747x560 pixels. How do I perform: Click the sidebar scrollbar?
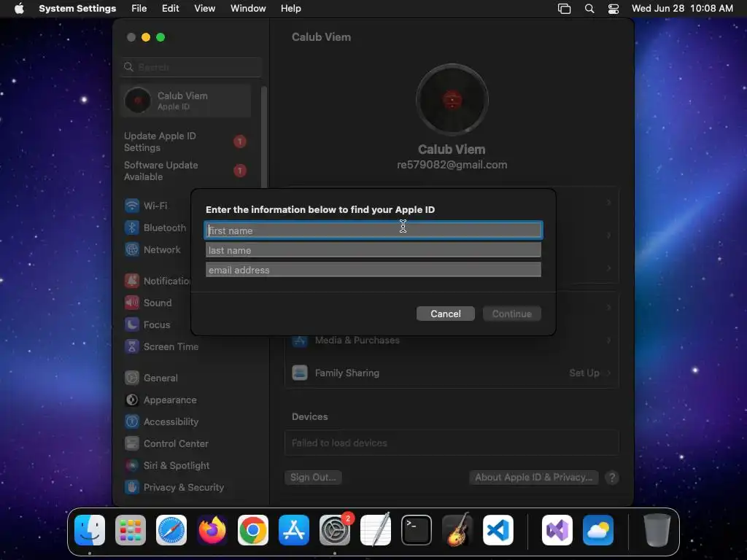coord(264,137)
